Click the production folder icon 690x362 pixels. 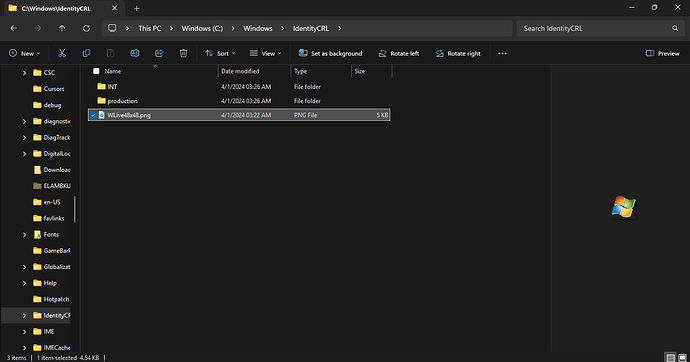(x=102, y=101)
